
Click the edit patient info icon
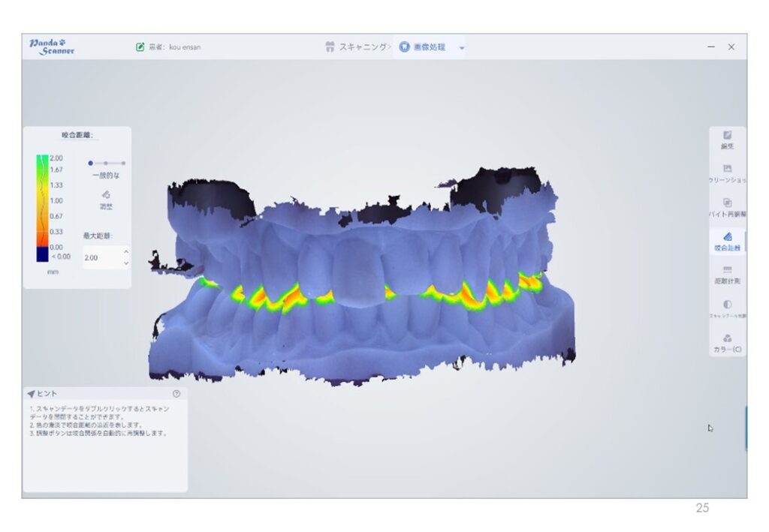tap(140, 47)
